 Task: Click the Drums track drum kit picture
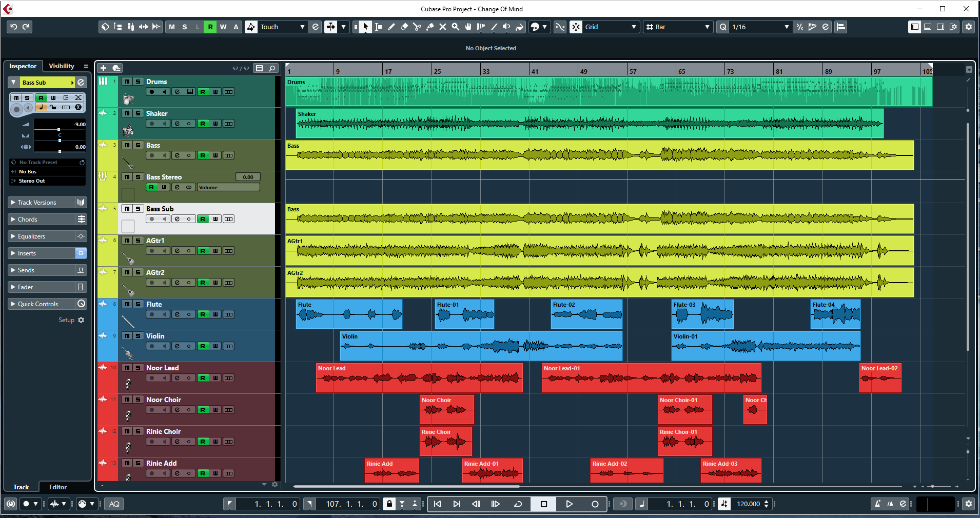pyautogui.click(x=128, y=99)
